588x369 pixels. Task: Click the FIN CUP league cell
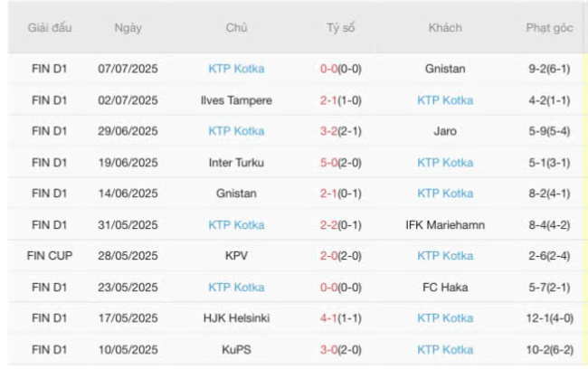pos(49,256)
